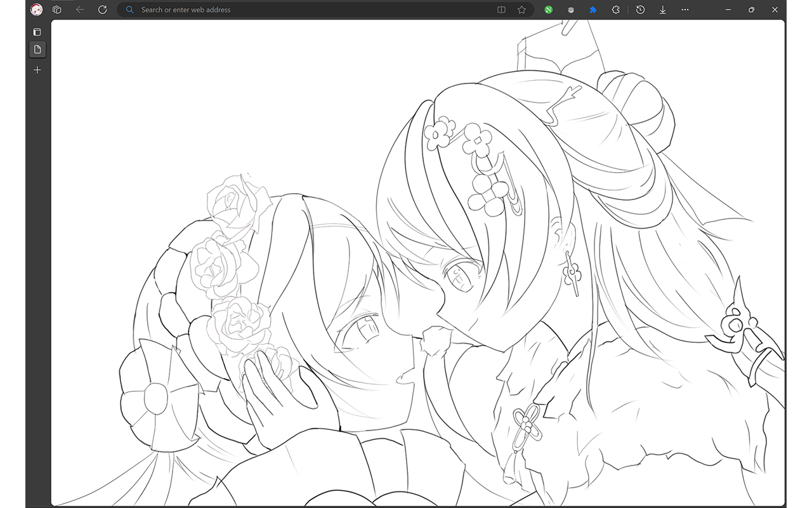Open the Settings and more ellipsis menu

click(x=685, y=10)
